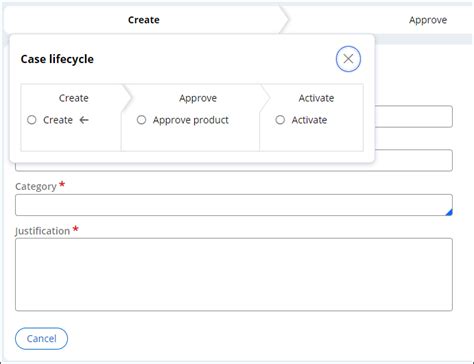Viewport: 474px width, 364px height.
Task: Select the Activate step circle
Action: (x=280, y=120)
